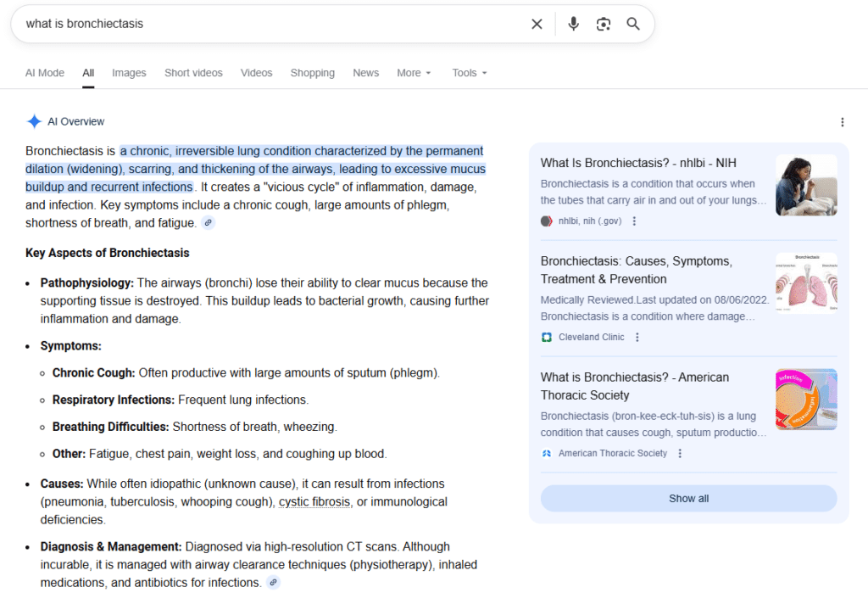Screen dimensions: 868x604
Task: Open three-dot menu beside nhlbi, nih source
Action: 634,221
